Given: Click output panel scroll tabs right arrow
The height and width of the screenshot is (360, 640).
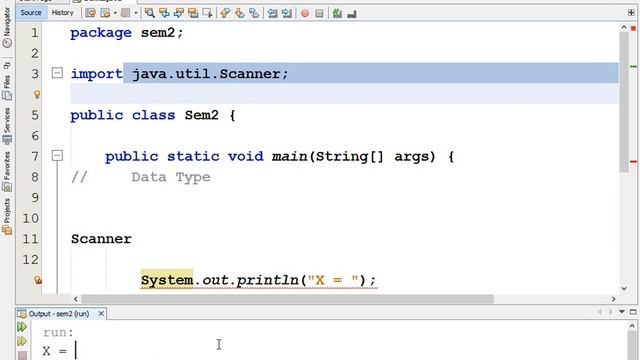Looking at the screenshot, I should click(611, 312).
